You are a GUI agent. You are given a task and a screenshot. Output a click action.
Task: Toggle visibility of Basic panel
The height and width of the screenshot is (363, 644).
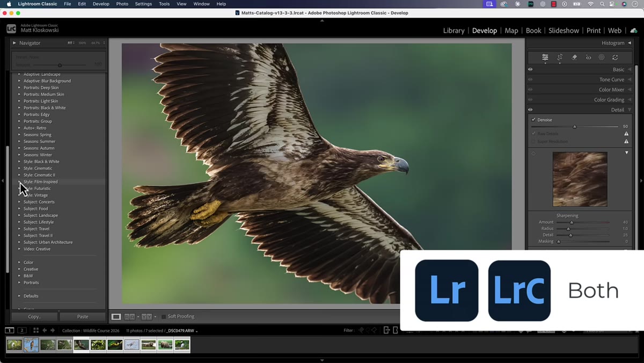(x=530, y=69)
